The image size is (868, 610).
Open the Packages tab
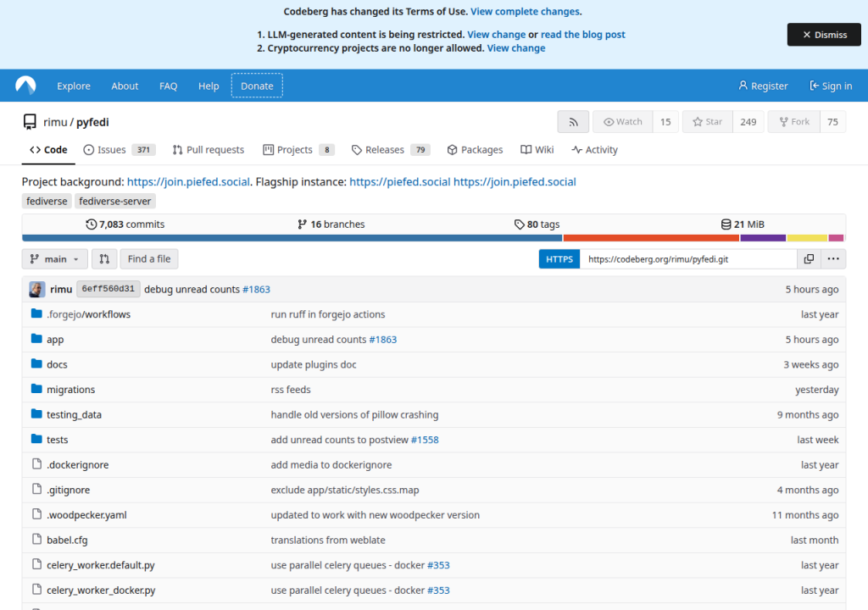pyautogui.click(x=475, y=150)
